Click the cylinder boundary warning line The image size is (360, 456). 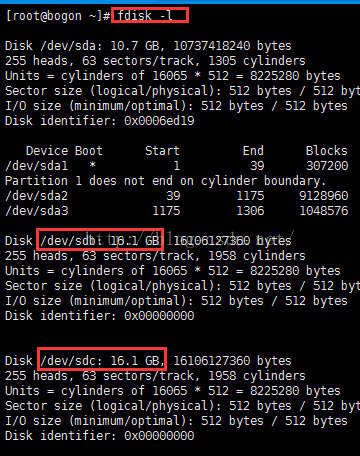[165, 181]
